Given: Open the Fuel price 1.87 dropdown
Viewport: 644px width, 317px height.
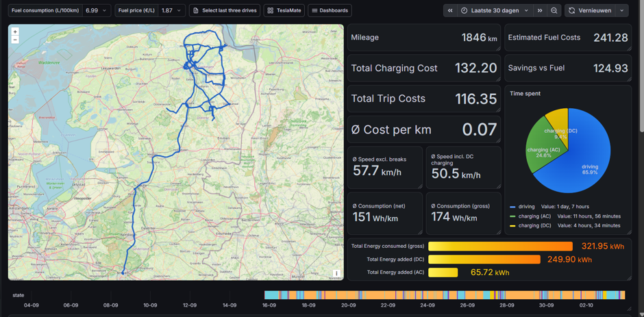Looking at the screenshot, I should 172,11.
